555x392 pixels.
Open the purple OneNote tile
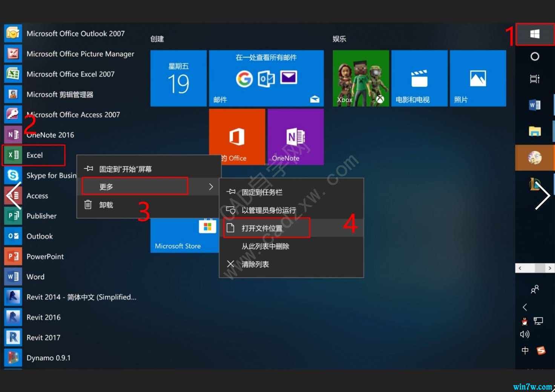tap(296, 137)
